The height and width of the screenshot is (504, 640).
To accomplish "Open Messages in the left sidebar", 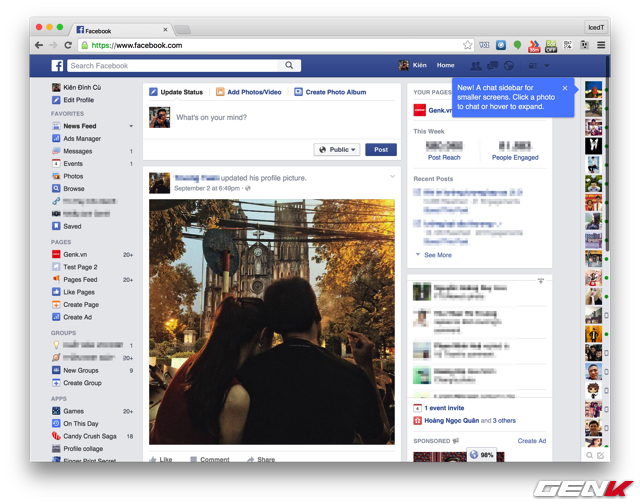I will pyautogui.click(x=77, y=151).
